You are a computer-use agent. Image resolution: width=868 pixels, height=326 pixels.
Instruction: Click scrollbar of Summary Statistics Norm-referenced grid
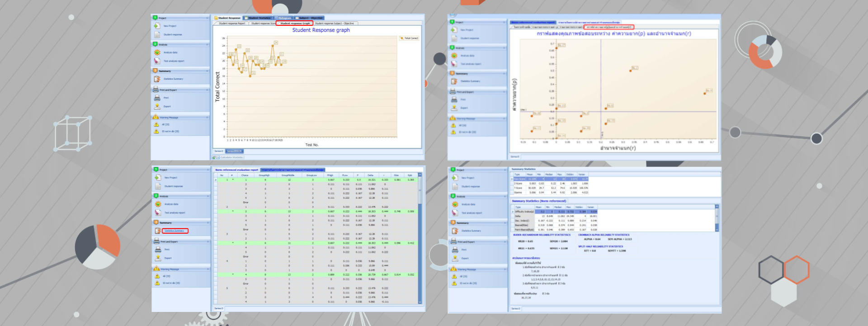[717, 218]
